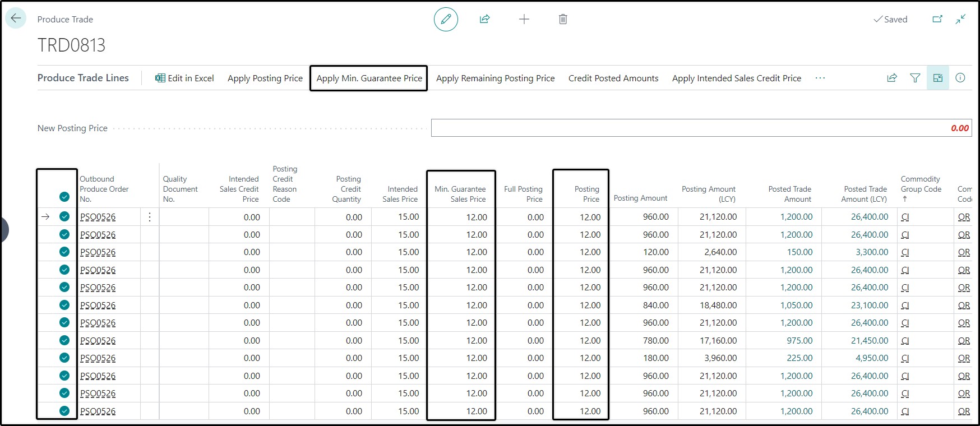Open Posted Trade Amount link 150.00
Screen dimensions: 980x426
[800, 252]
